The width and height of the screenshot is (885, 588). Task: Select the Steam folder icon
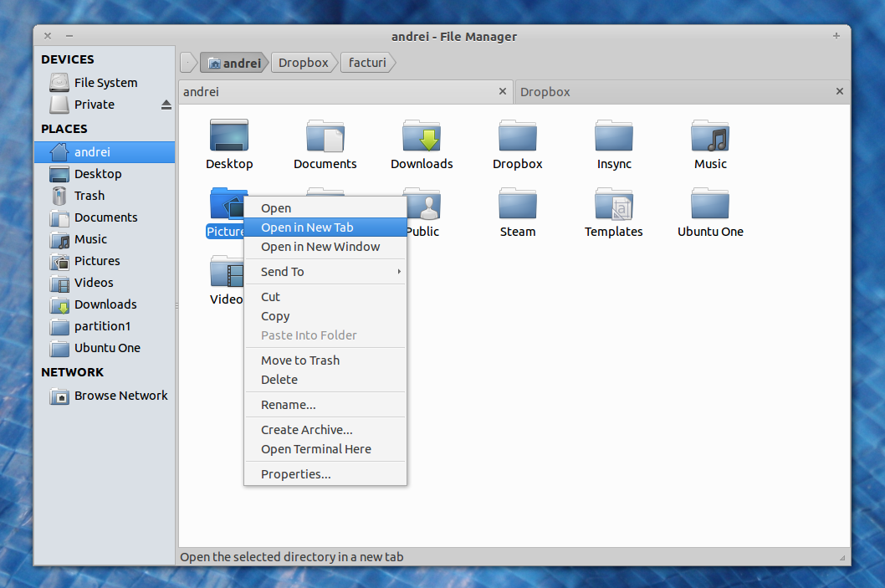coord(517,204)
